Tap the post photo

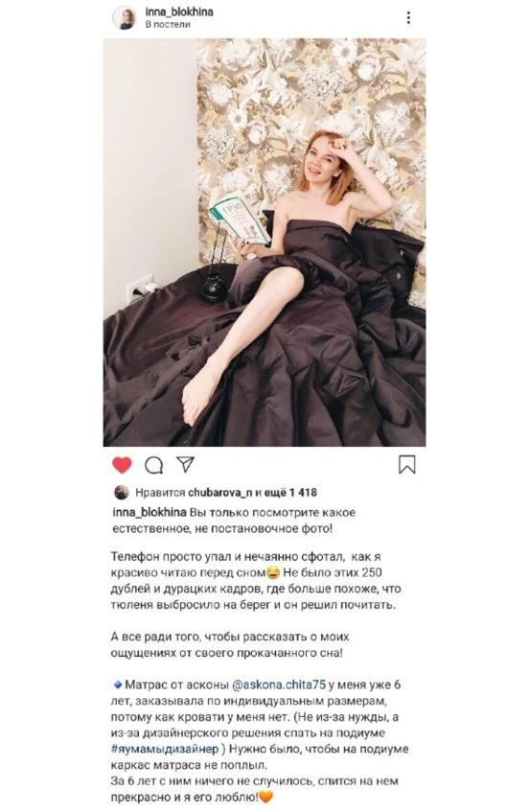(x=265, y=243)
